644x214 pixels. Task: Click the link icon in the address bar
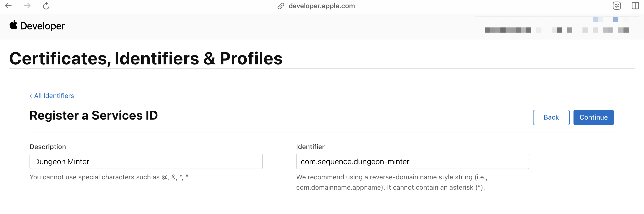click(x=281, y=6)
